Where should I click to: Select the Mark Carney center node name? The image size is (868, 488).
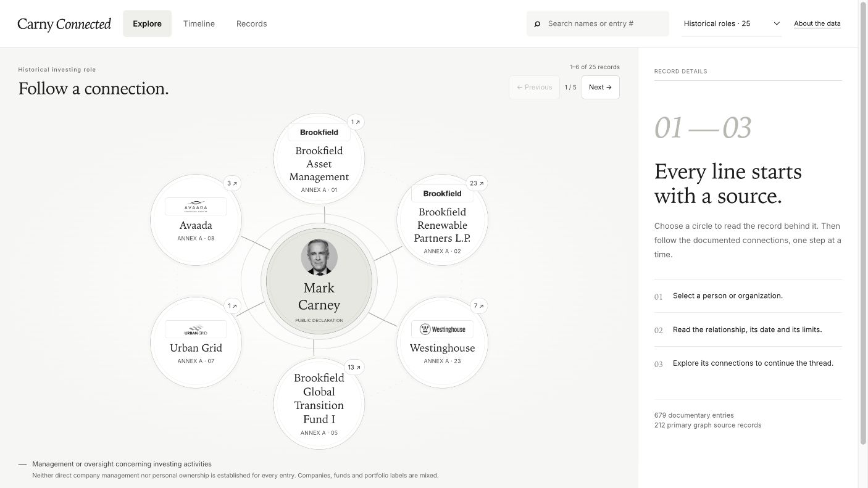(x=319, y=296)
